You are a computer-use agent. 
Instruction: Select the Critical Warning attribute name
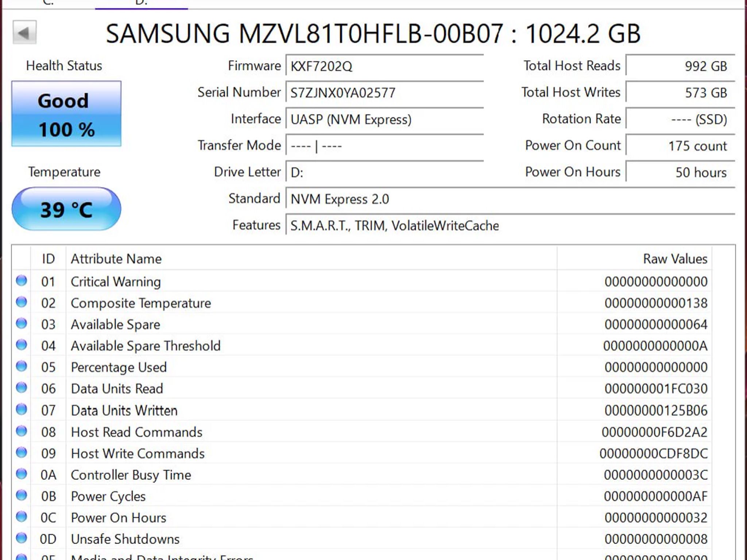click(x=116, y=281)
